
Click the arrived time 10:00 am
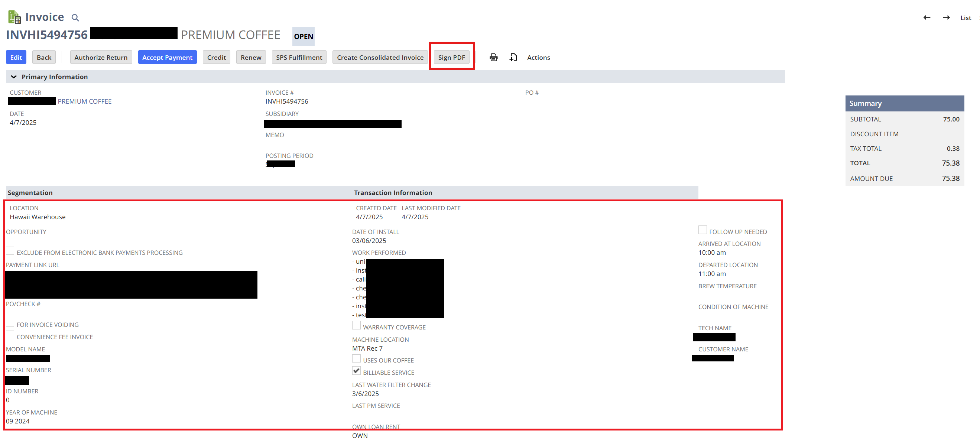click(712, 253)
